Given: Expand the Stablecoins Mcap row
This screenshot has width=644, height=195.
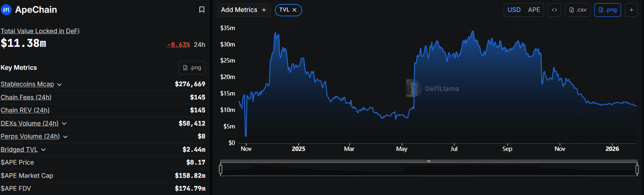Looking at the screenshot, I should 60,85.
